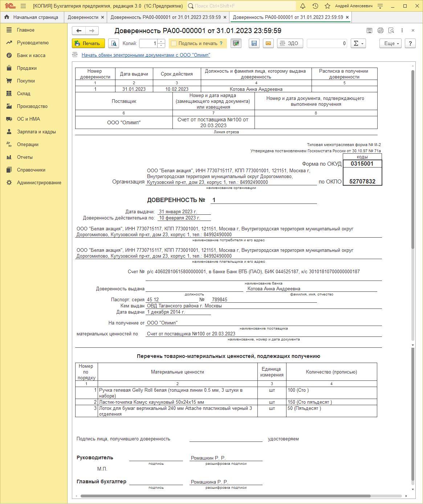423x504 pixels.
Task: Save document with toolbar floppy disk icon
Action: 254,44
